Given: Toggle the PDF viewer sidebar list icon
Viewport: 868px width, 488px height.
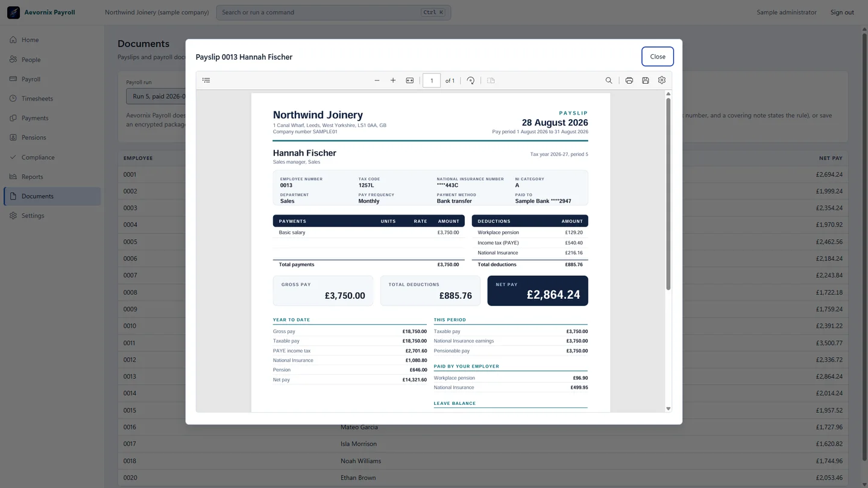Looking at the screenshot, I should click(x=206, y=80).
